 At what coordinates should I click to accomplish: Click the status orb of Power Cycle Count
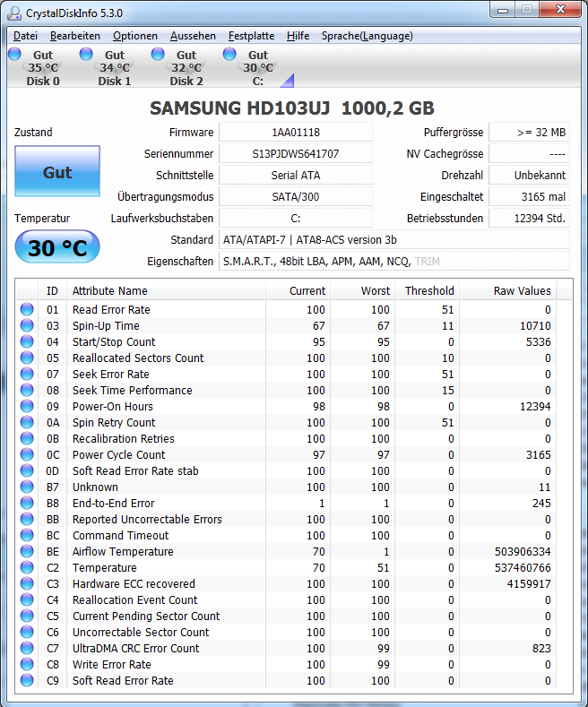27,454
